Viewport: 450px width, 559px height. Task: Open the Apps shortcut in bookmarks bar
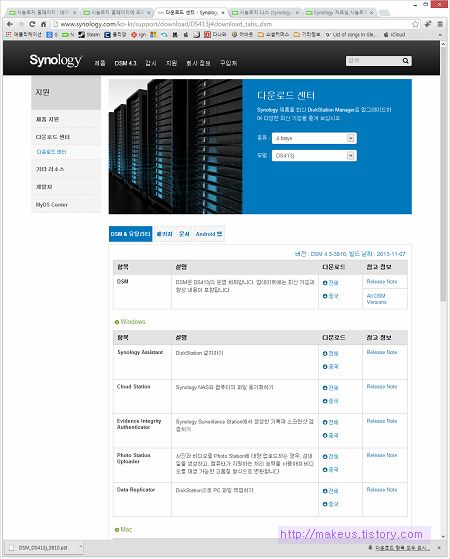click(24, 35)
